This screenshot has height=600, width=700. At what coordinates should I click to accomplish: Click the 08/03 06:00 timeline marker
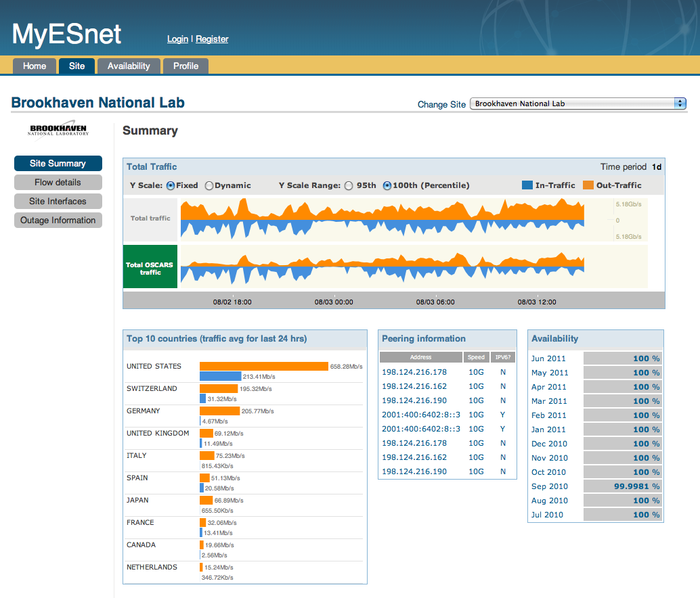pyautogui.click(x=435, y=302)
